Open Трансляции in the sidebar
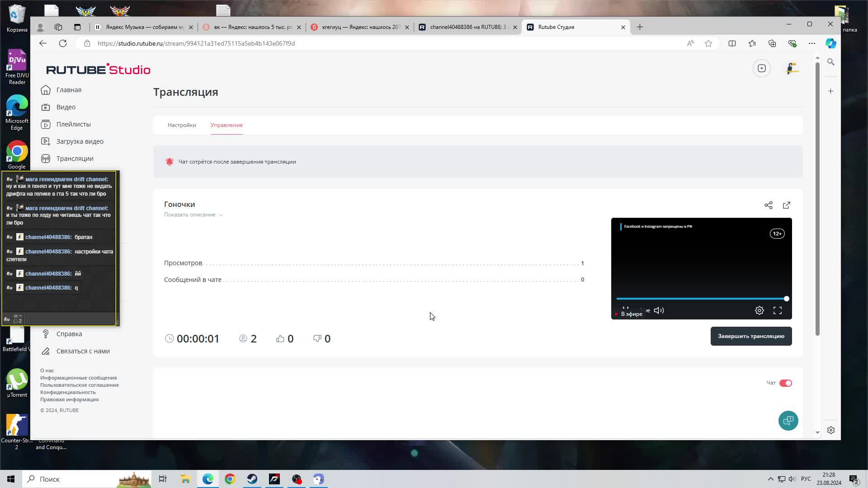The width and height of the screenshot is (868, 488). (75, 159)
